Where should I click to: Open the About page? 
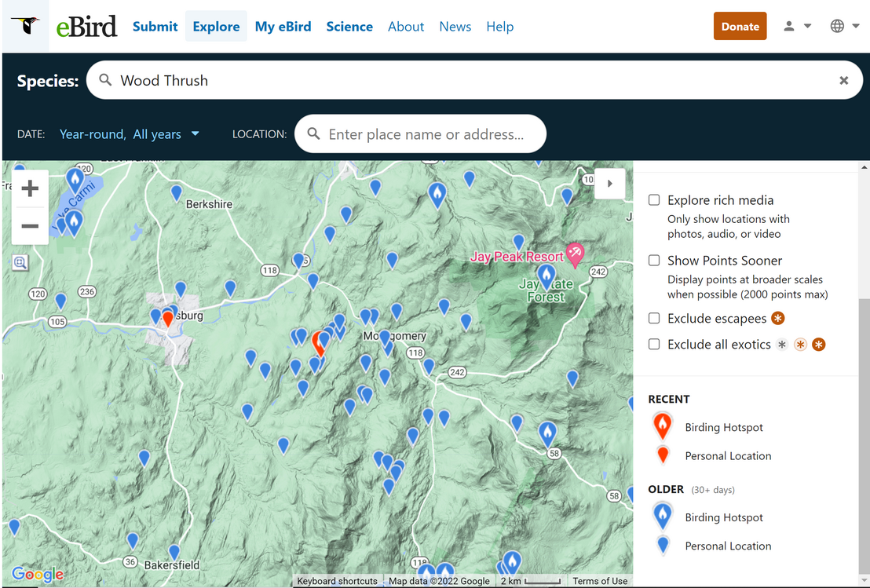pos(406,27)
